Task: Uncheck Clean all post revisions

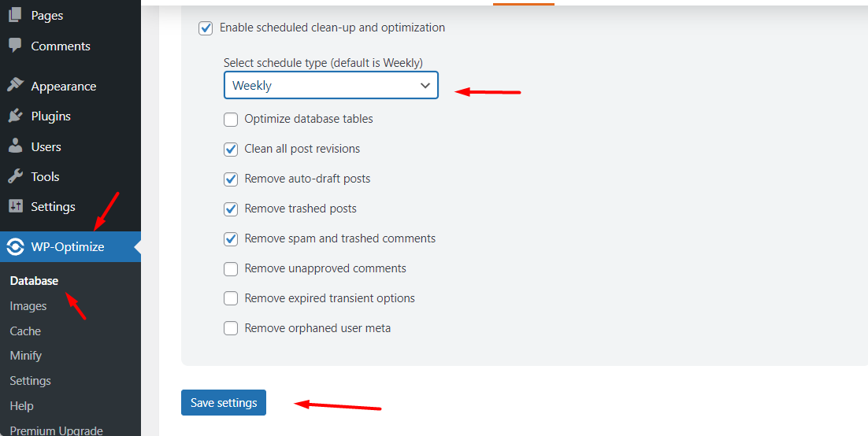Action: coord(231,150)
